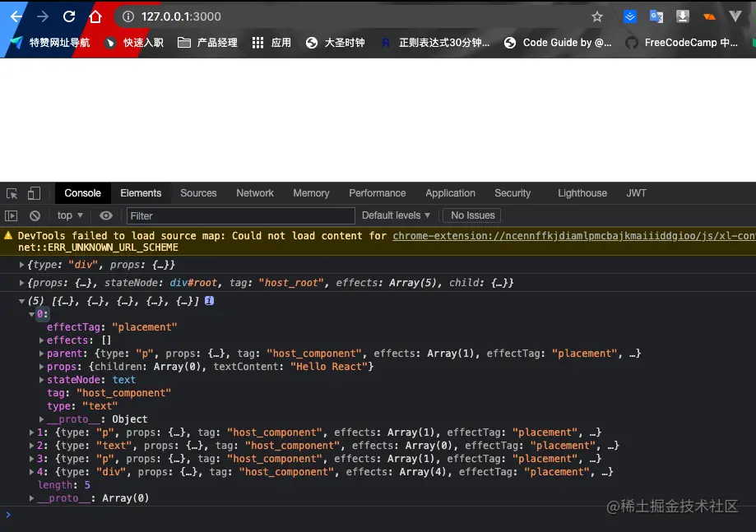The height and width of the screenshot is (532, 756).
Task: Open the Default levels dropdown
Action: click(x=396, y=215)
